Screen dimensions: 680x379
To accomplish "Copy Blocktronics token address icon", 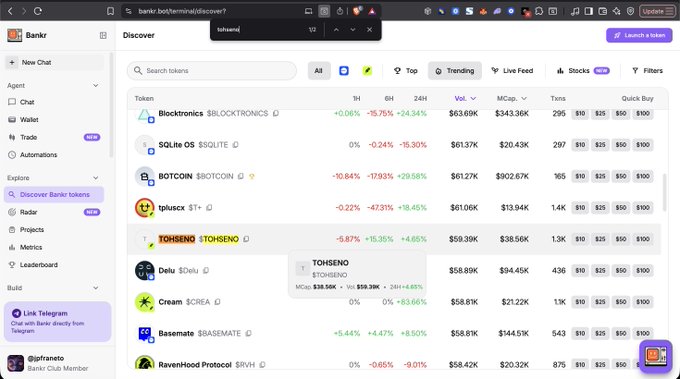I will pyautogui.click(x=276, y=113).
